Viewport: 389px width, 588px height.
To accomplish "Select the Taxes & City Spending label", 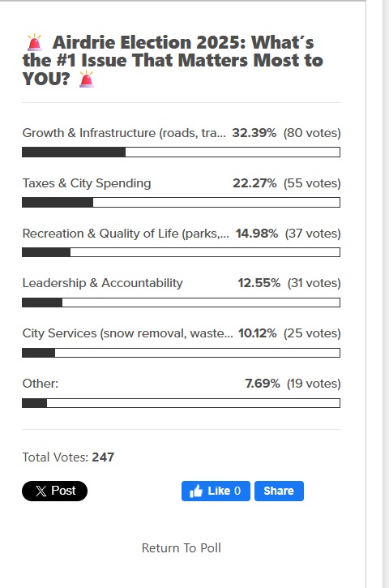I will point(87,183).
